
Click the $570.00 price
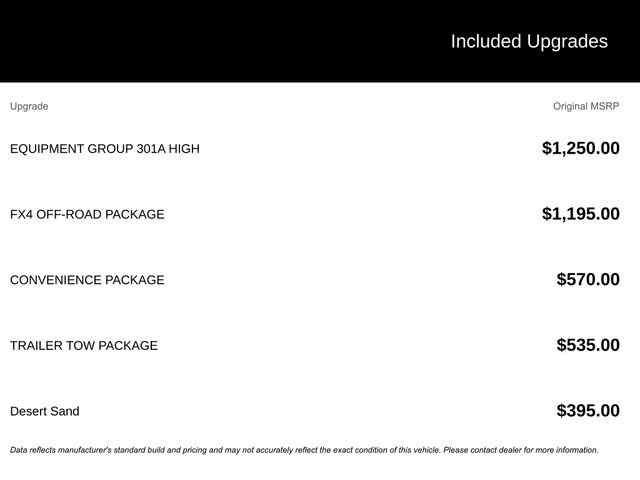click(x=588, y=280)
